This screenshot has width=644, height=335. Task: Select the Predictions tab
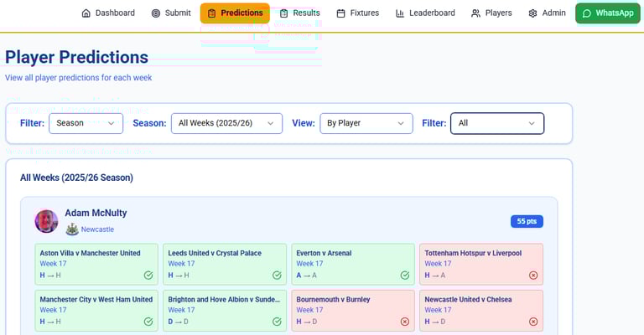pyautogui.click(x=235, y=13)
